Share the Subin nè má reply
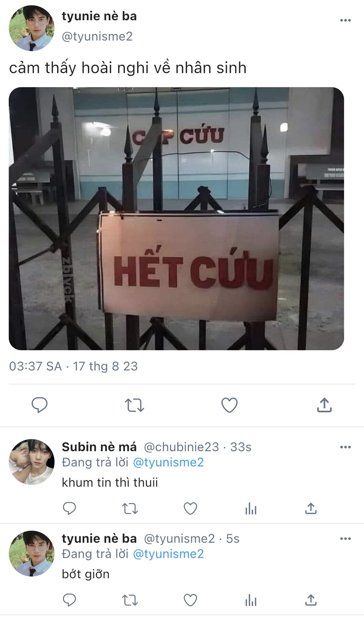Screen dimensions: 364x617 pos(311,508)
